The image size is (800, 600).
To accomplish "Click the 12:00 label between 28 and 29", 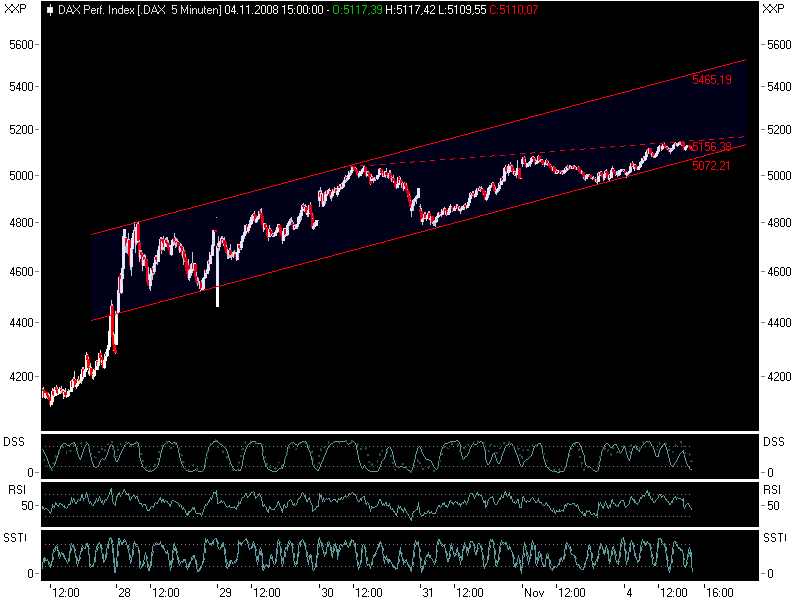I will point(166,593).
